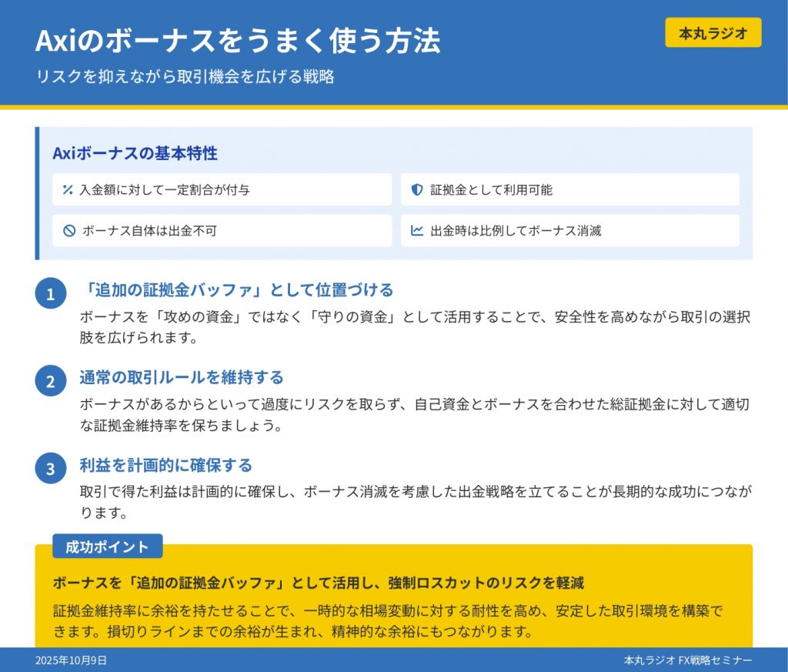Click the Axiボーナスの基本特性 section heading
The image size is (788, 672).
[135, 153]
